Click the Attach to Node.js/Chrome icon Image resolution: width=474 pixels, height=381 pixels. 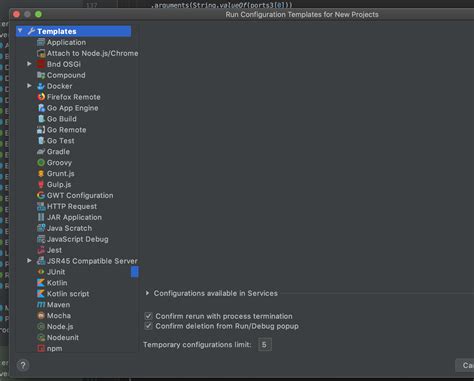coord(41,53)
